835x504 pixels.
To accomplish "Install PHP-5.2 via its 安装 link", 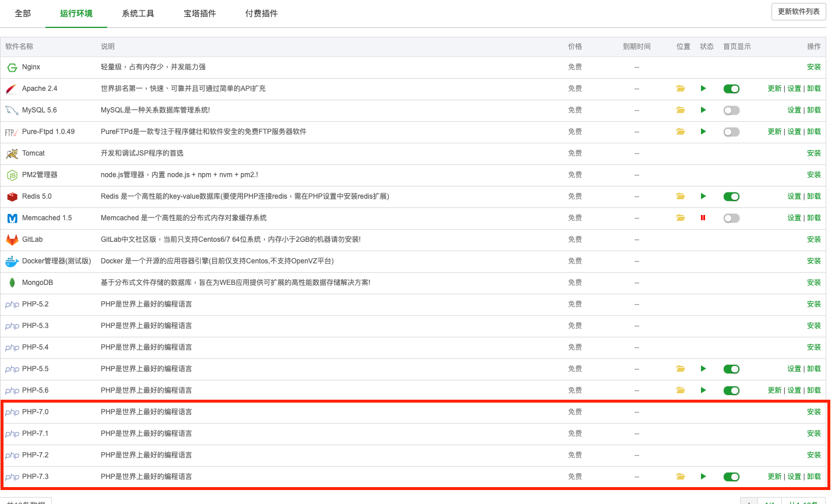I will pos(814,304).
